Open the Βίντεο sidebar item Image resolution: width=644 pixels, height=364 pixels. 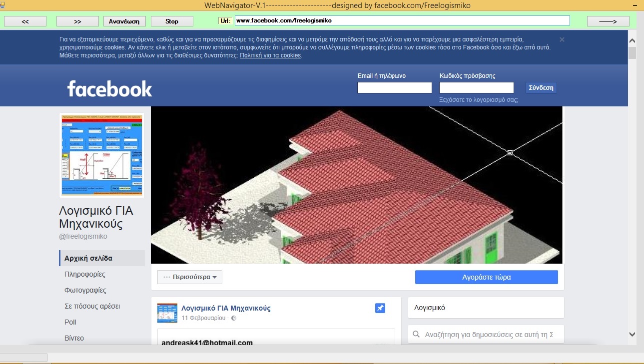(74, 338)
